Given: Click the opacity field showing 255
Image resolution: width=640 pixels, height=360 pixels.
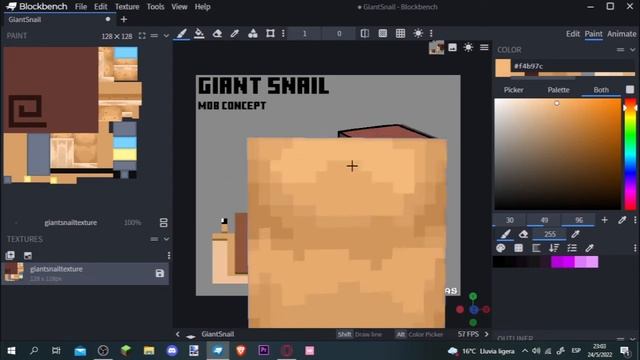Looking at the screenshot, I should pos(549,234).
